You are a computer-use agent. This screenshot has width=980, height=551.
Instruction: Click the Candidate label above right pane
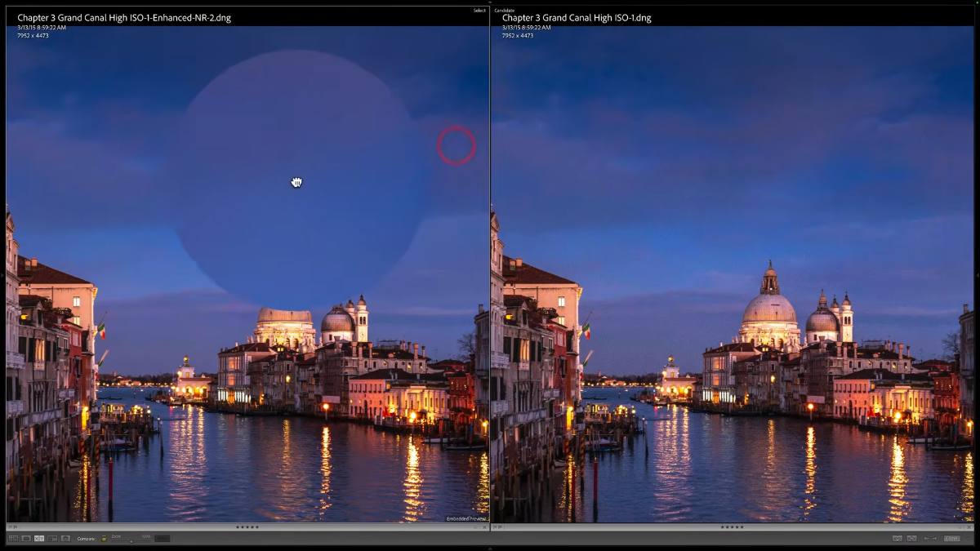(x=504, y=10)
